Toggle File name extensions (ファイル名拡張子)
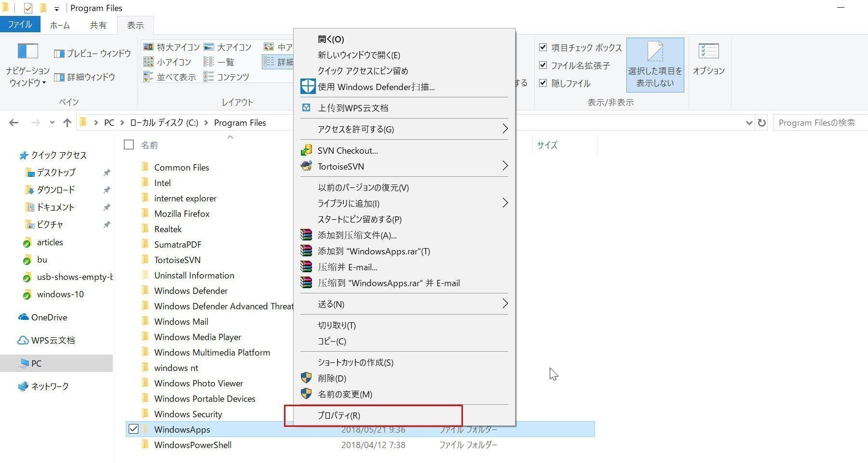 coord(543,65)
